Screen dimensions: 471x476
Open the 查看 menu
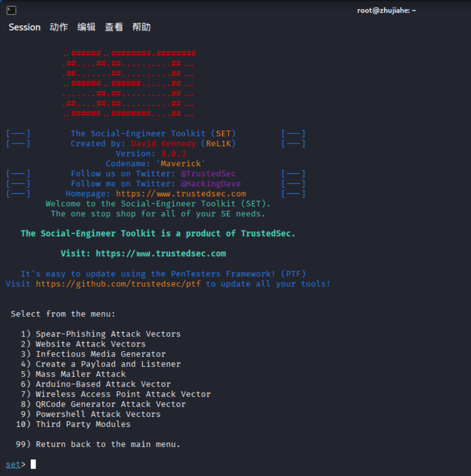coord(114,27)
